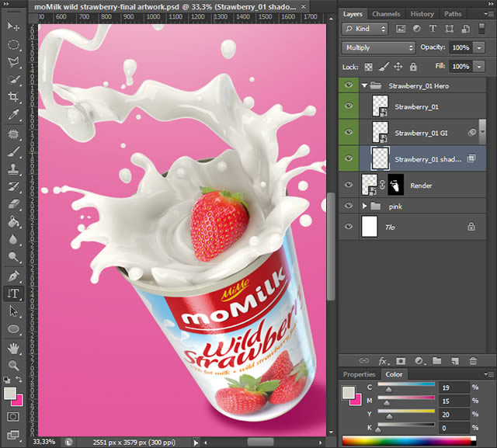Add a layer style with fx icon
497x448 pixels.
(x=383, y=361)
